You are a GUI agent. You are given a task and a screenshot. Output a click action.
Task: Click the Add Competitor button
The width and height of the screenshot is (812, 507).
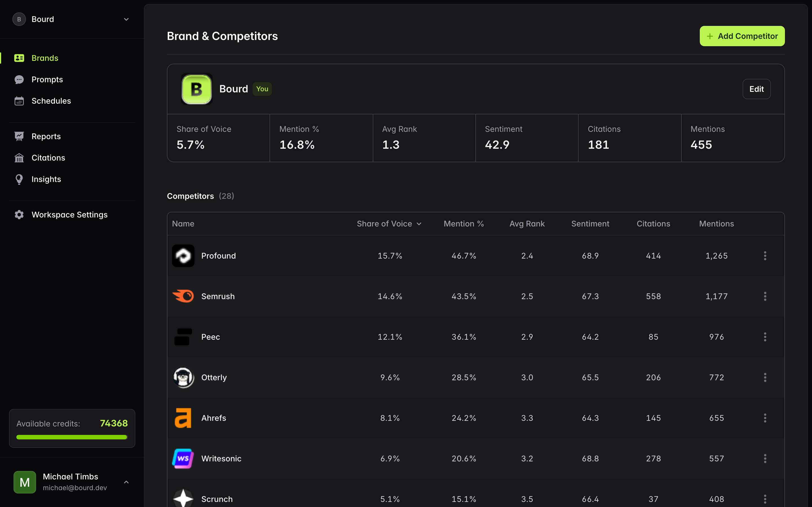click(x=742, y=36)
